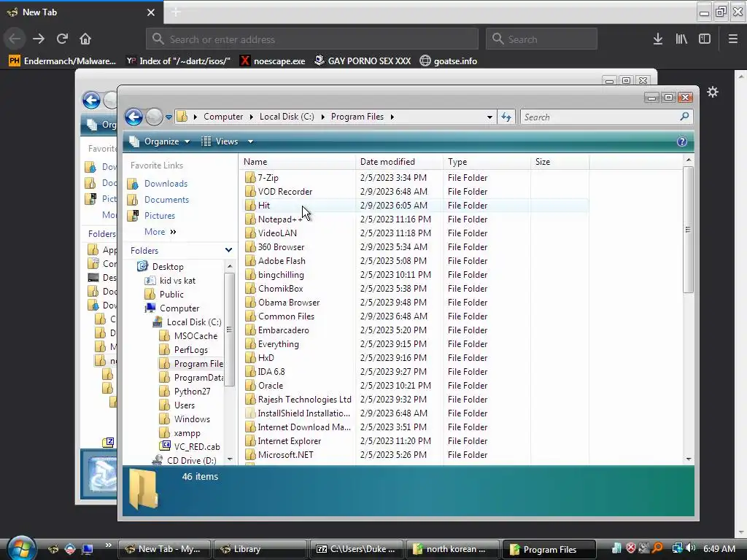Select xampp tree folder
This screenshot has width=747, height=560.
click(x=187, y=433)
